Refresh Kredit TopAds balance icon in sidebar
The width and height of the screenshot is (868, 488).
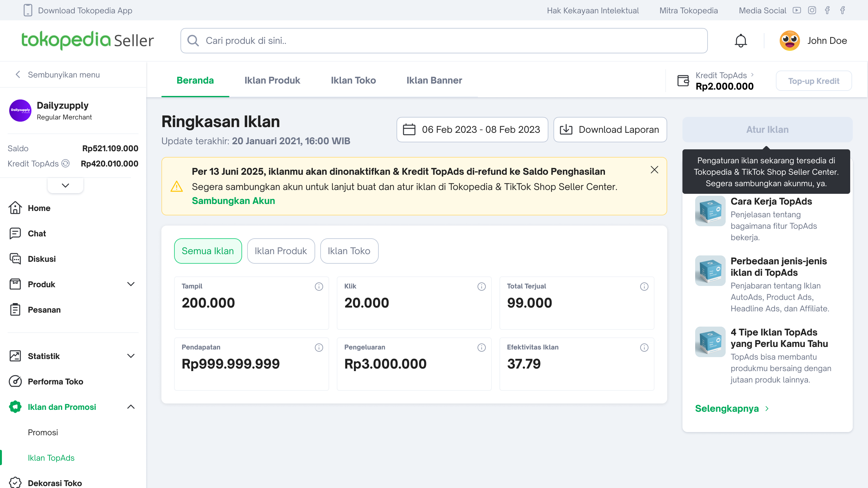coord(66,163)
